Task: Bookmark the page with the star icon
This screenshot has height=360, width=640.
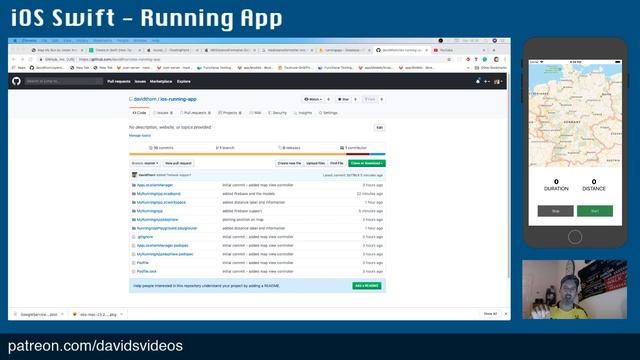Action: pos(449,60)
